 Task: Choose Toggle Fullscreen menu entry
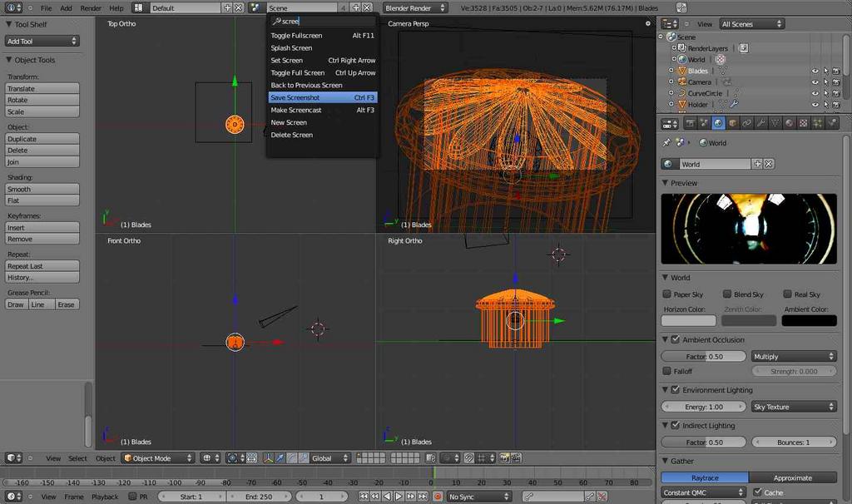click(322, 35)
